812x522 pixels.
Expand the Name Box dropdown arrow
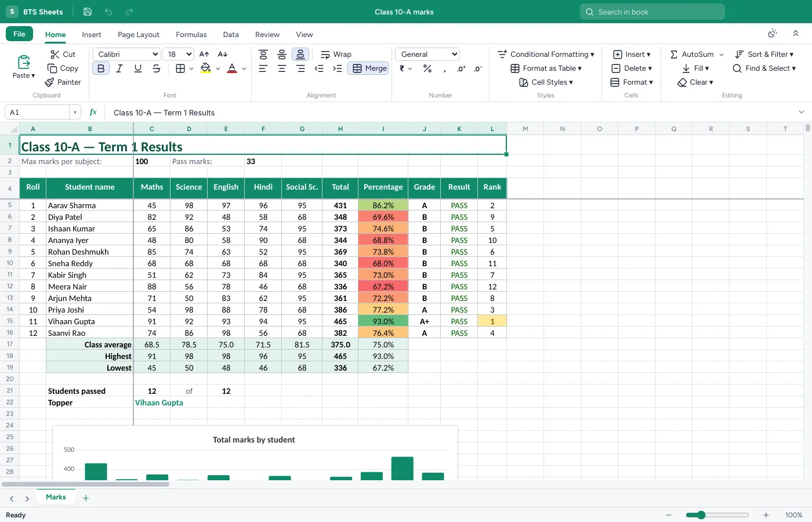[x=75, y=113]
